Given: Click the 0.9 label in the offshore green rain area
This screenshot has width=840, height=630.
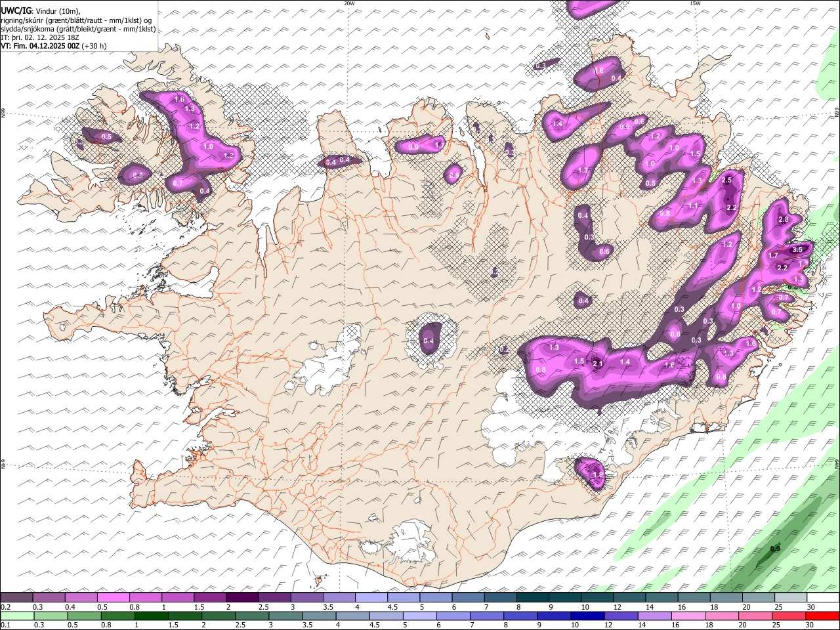Looking at the screenshot, I should click(x=775, y=549).
